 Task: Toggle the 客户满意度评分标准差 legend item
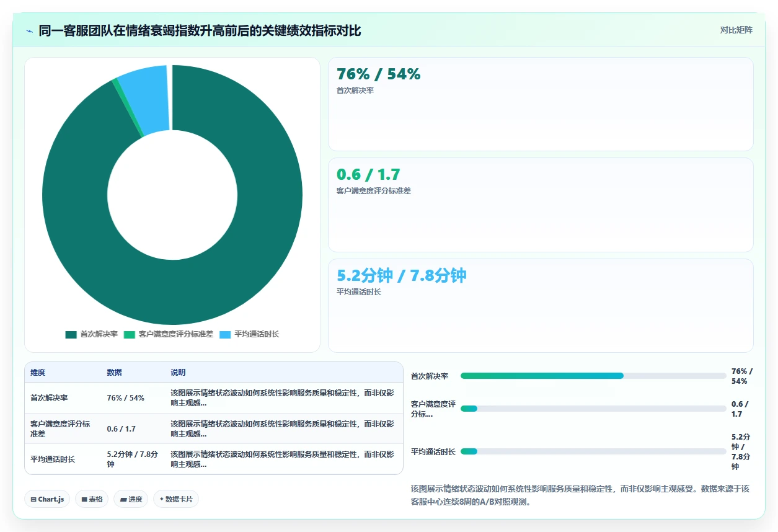(x=169, y=334)
